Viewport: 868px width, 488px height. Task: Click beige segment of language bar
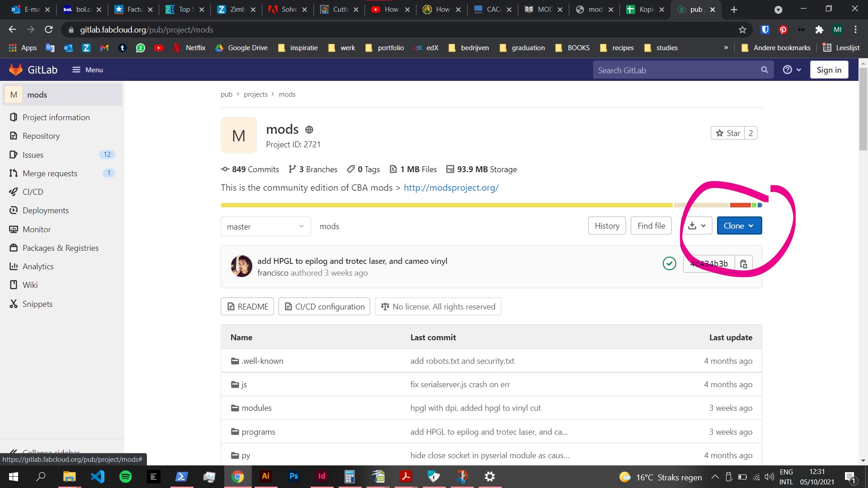pos(701,205)
